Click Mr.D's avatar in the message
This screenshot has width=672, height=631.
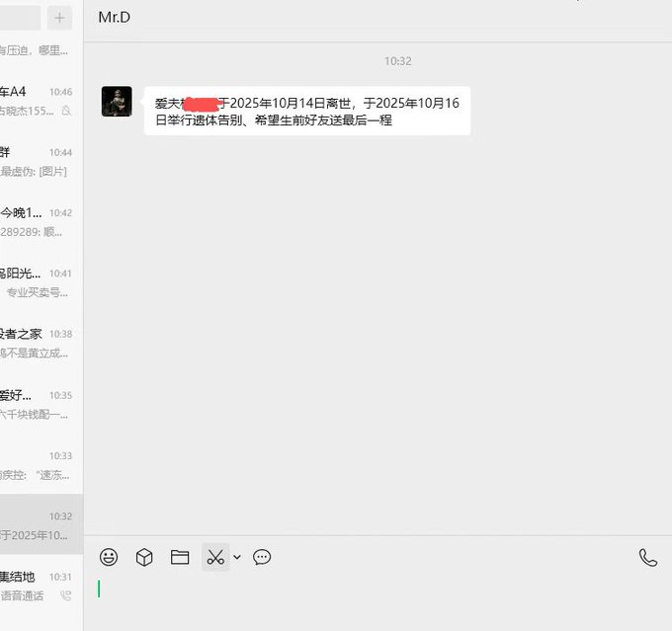click(117, 102)
